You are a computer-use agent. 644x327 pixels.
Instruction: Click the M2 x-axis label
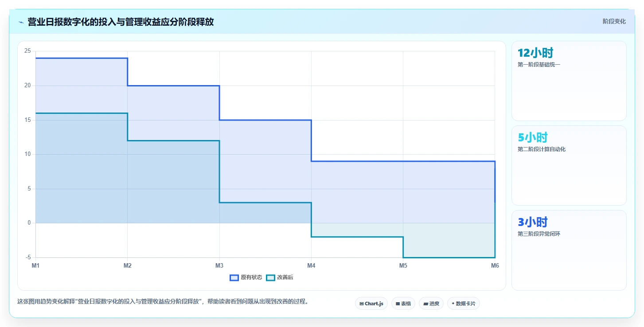tap(127, 265)
